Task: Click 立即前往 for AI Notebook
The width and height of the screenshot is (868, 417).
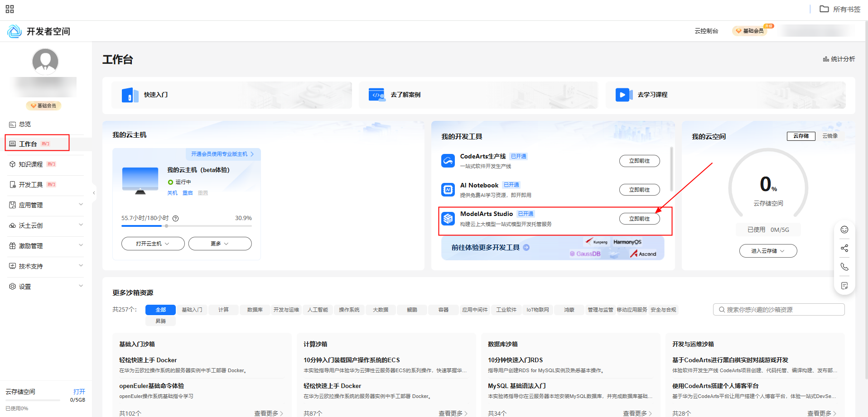Action: click(x=639, y=190)
